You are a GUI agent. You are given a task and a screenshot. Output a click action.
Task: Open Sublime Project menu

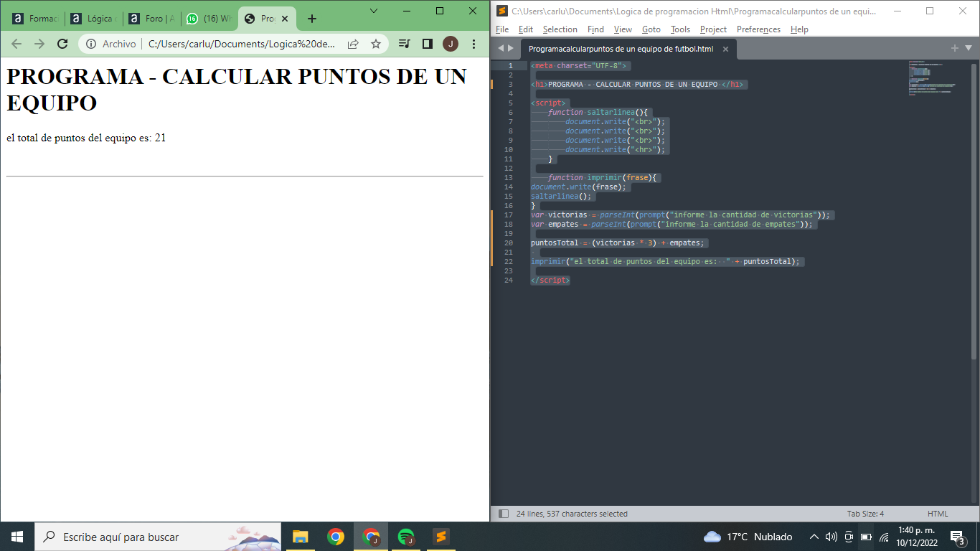coord(713,29)
